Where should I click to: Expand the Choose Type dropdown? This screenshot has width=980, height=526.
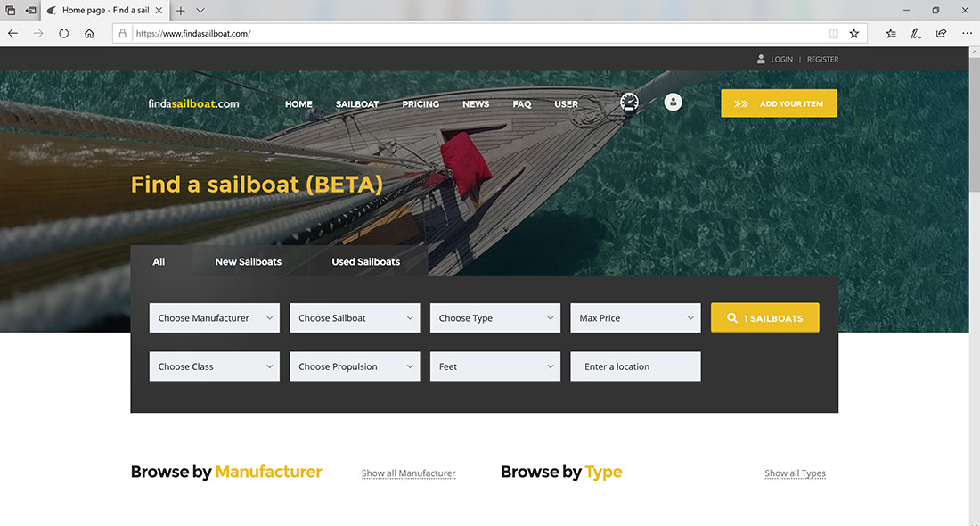(495, 317)
